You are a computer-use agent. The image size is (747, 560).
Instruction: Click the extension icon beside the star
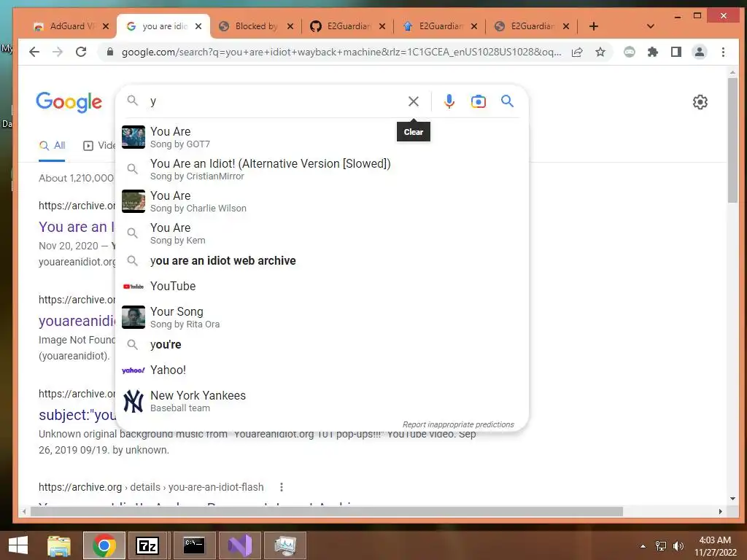[x=630, y=52]
